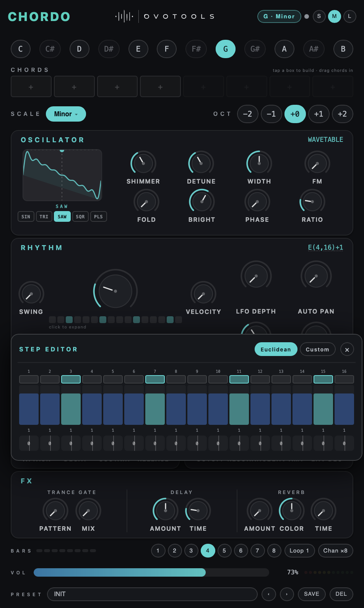Open the Chan ×8 selector

[x=335, y=551]
